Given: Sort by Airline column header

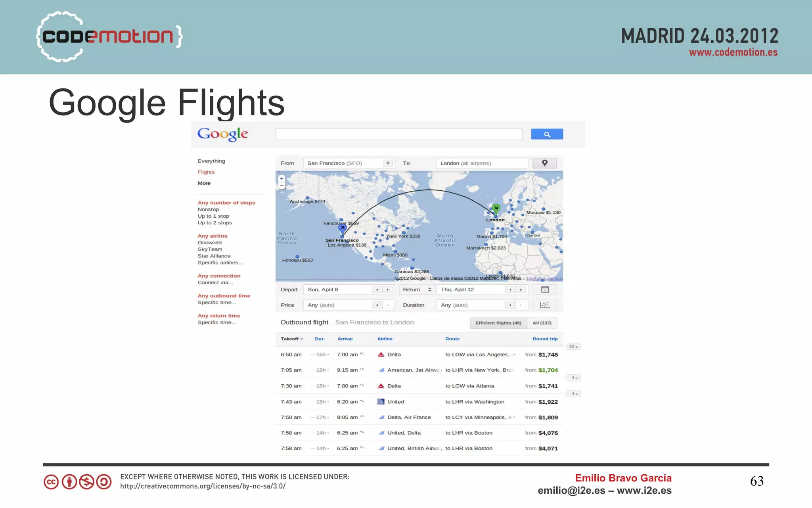Looking at the screenshot, I should click(385, 339).
